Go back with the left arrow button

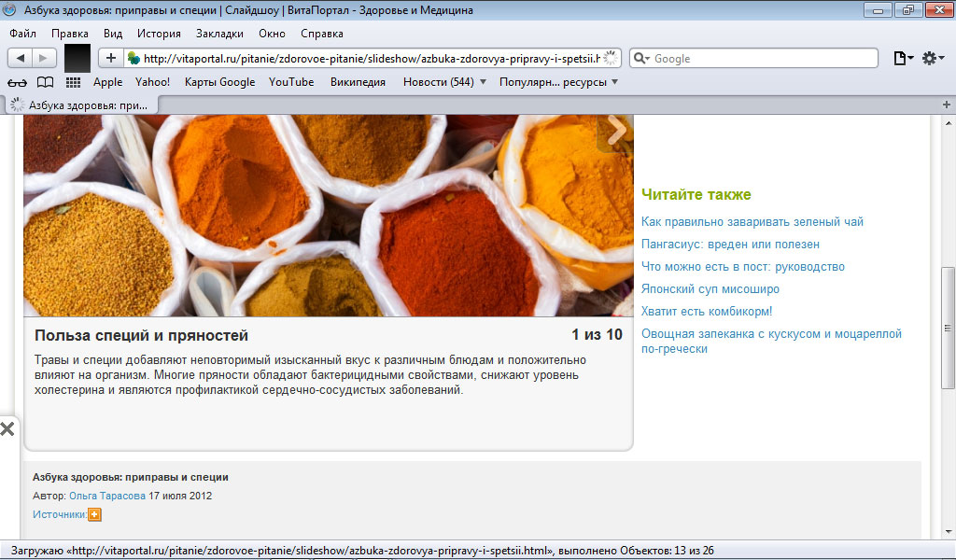click(x=21, y=59)
